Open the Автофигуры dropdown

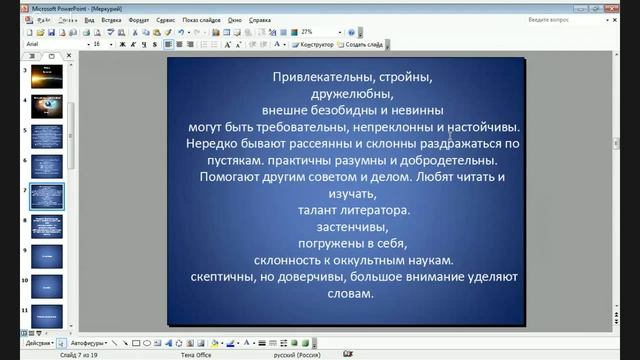click(x=89, y=343)
